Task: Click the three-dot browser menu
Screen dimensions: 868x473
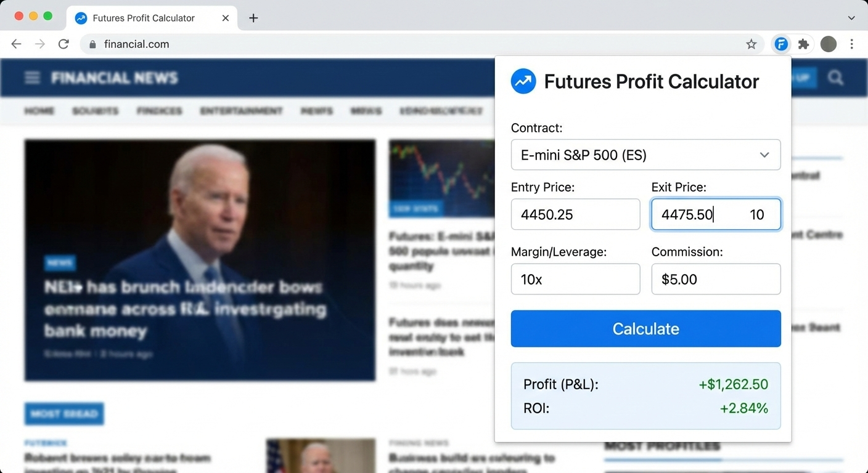Action: [x=853, y=44]
